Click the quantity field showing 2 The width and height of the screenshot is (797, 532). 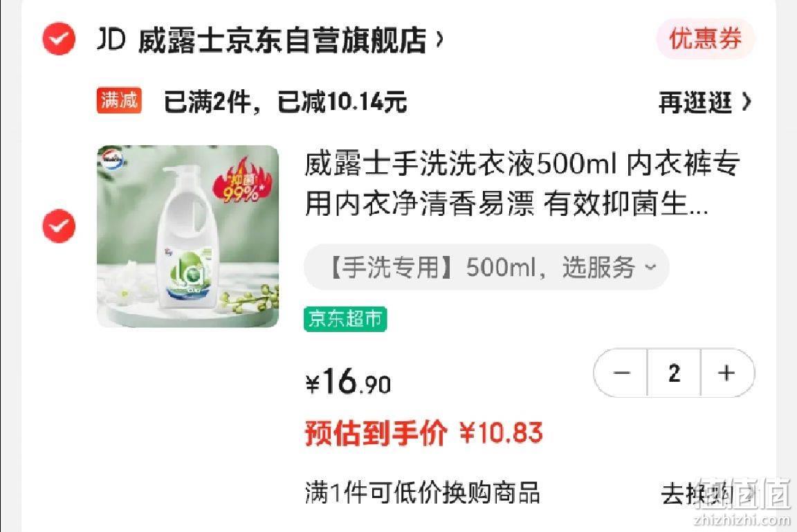pyautogui.click(x=674, y=373)
